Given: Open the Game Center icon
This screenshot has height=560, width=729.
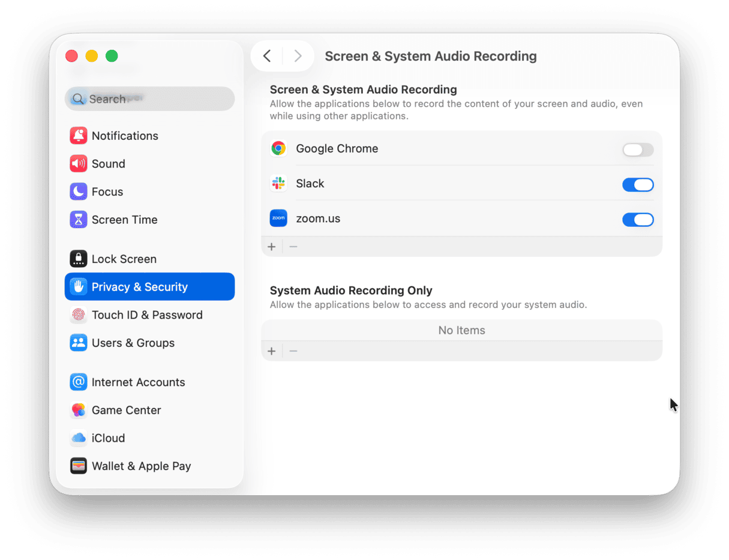Looking at the screenshot, I should coord(79,411).
